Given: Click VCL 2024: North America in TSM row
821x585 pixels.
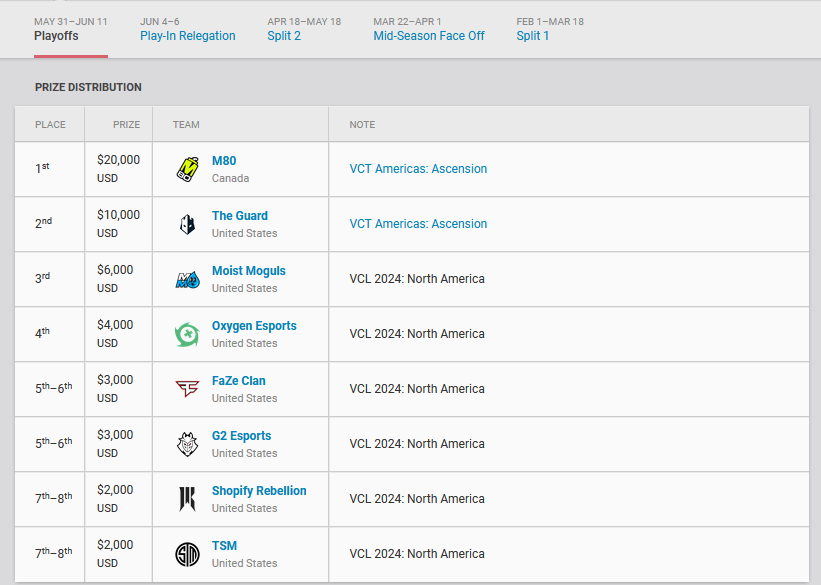Looking at the screenshot, I should (417, 554).
